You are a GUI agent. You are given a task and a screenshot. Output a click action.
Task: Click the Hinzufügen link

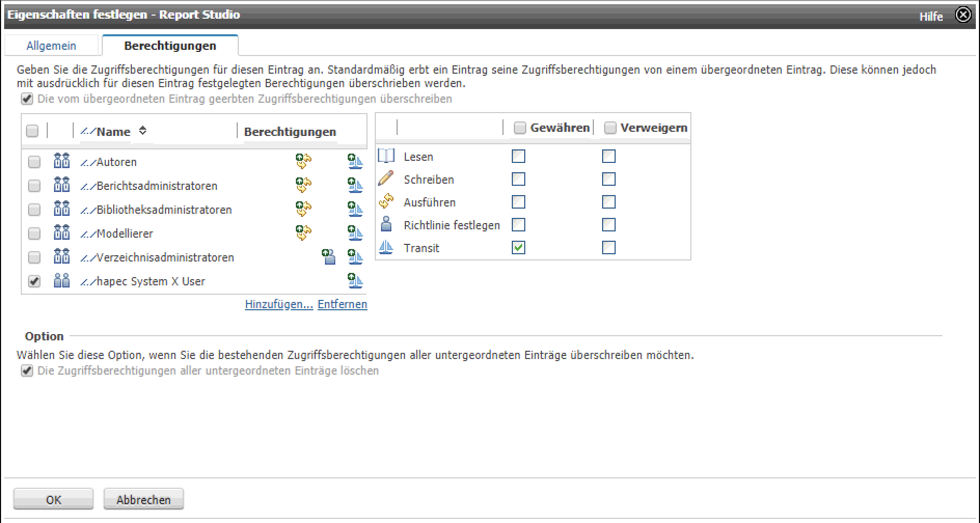click(279, 305)
